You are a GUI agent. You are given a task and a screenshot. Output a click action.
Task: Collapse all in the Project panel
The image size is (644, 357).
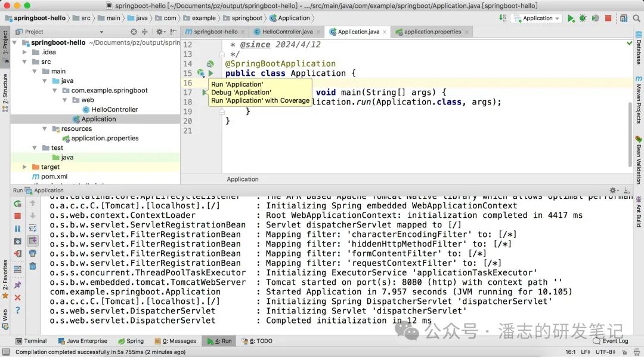(144, 32)
